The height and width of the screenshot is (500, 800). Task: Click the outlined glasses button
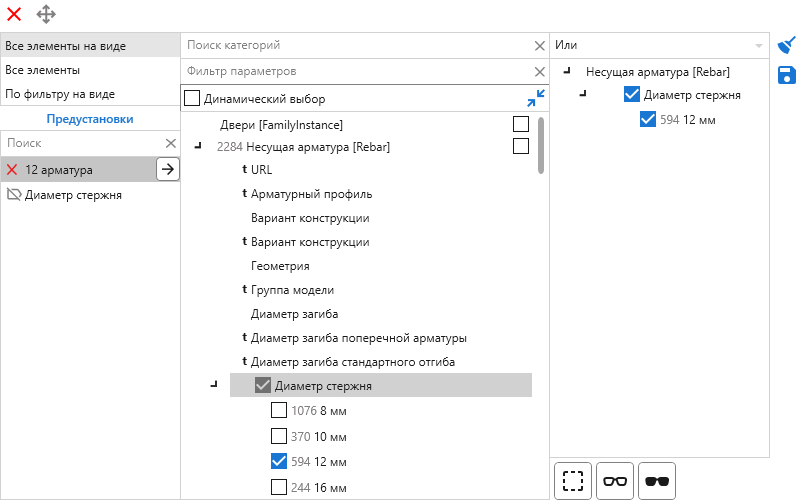615,480
